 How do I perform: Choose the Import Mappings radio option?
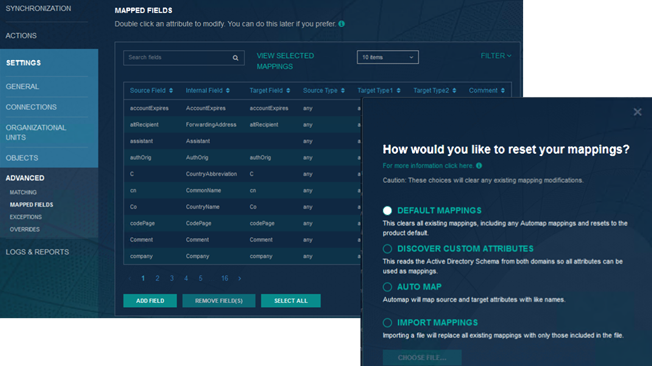tap(387, 323)
